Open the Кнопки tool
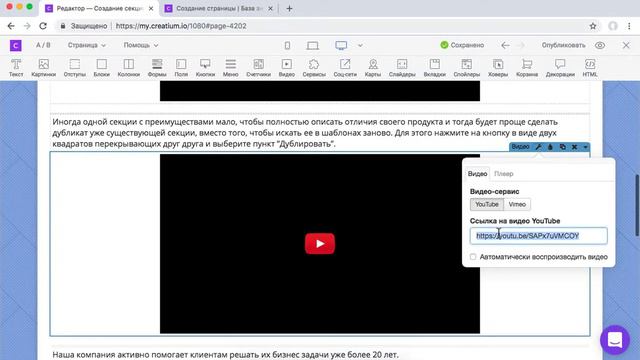This screenshot has height=360, width=640. 205,68
